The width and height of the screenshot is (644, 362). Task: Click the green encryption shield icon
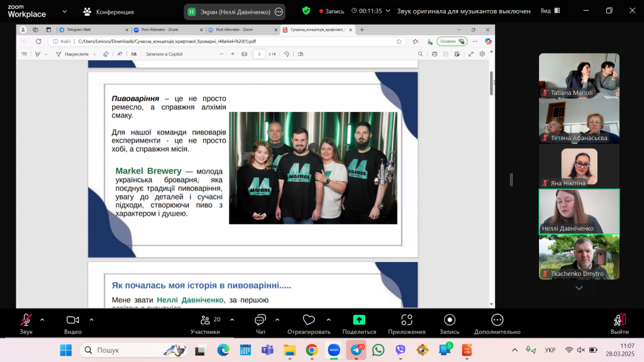click(x=306, y=11)
